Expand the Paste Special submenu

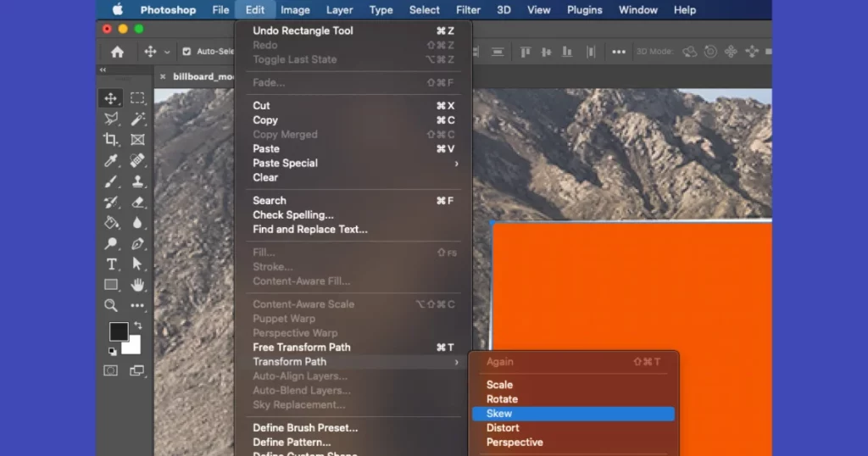coord(353,164)
